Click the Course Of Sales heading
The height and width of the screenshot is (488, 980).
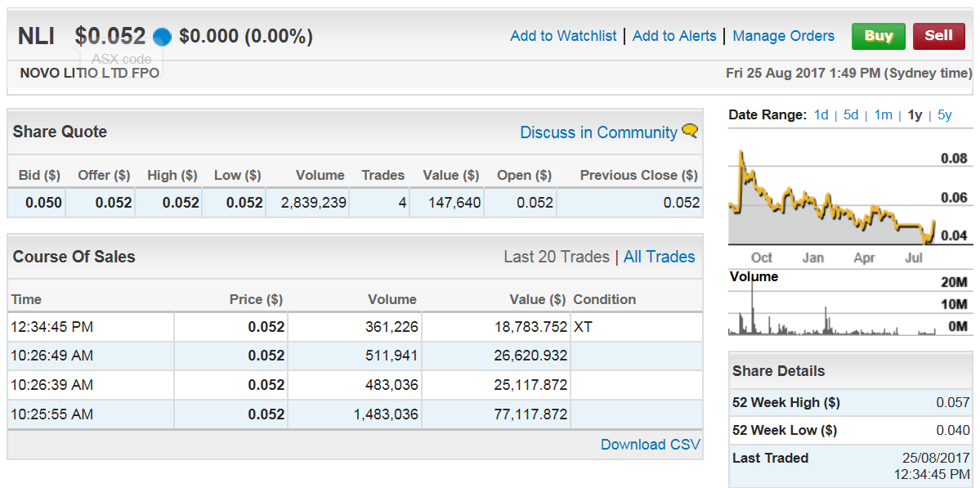pyautogui.click(x=74, y=257)
